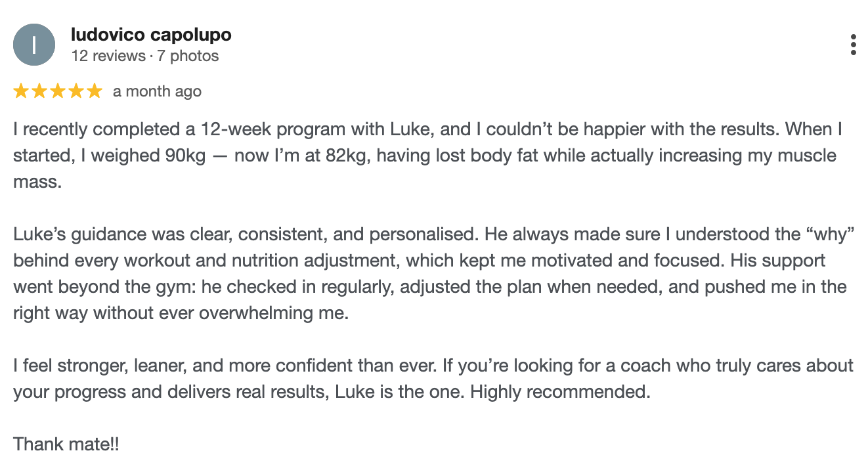868x453 pixels.
Task: Click the line beginning "behind every workout"
Action: [419, 261]
